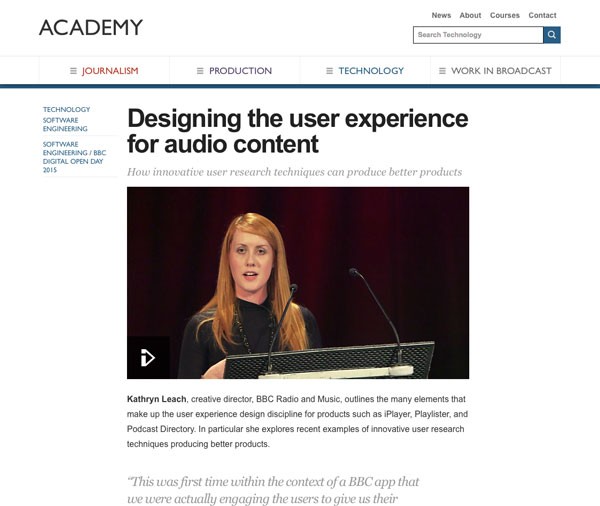The width and height of the screenshot is (600, 506).
Task: Select the JOURNALISM nav tab
Action: pyautogui.click(x=104, y=71)
